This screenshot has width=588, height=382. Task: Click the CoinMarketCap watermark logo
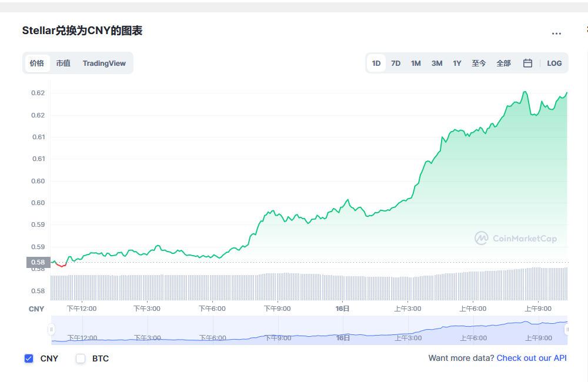pos(516,238)
